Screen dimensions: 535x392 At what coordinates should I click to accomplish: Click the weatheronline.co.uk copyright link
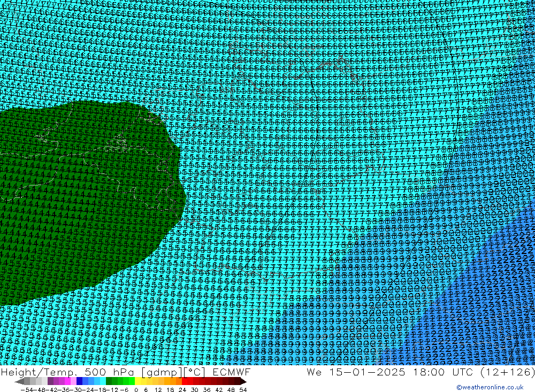(490, 387)
